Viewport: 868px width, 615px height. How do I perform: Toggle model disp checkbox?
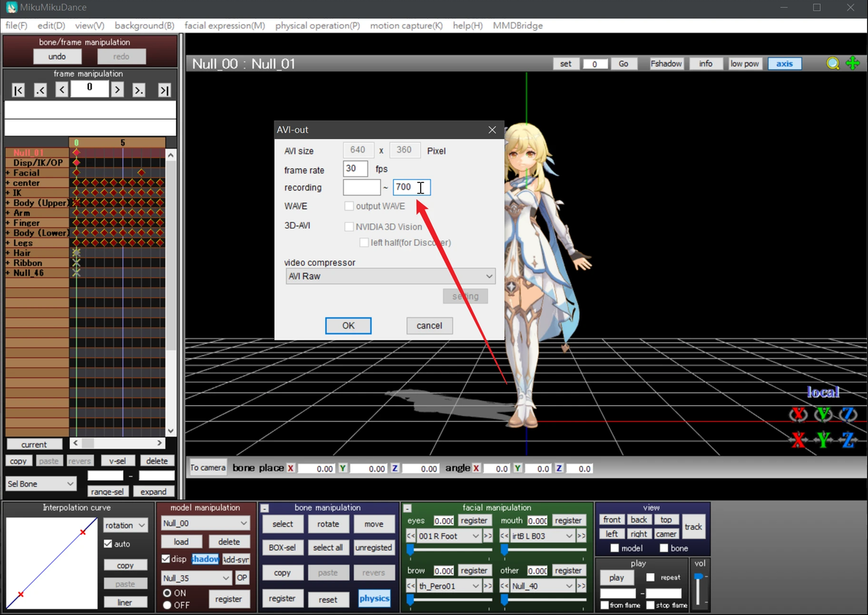coord(165,559)
